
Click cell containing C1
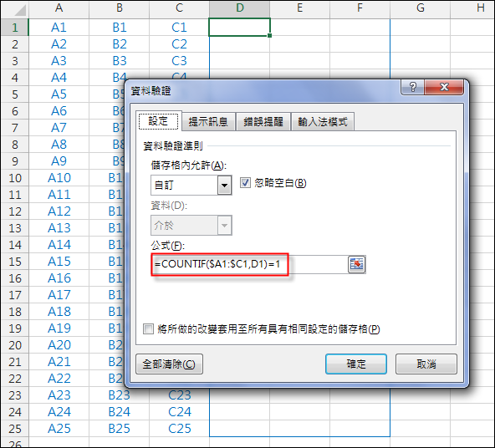point(179,28)
